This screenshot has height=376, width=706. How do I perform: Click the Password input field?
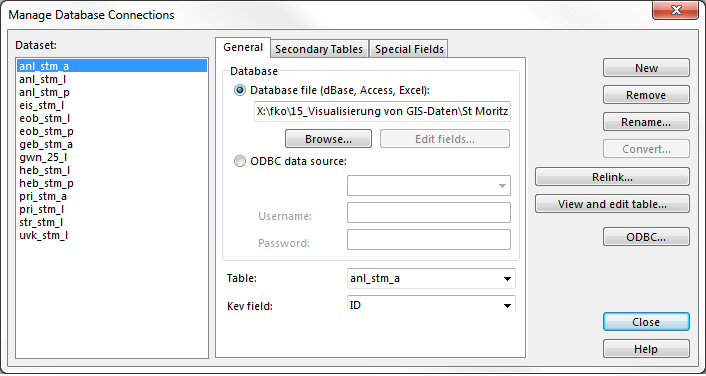tap(429, 240)
